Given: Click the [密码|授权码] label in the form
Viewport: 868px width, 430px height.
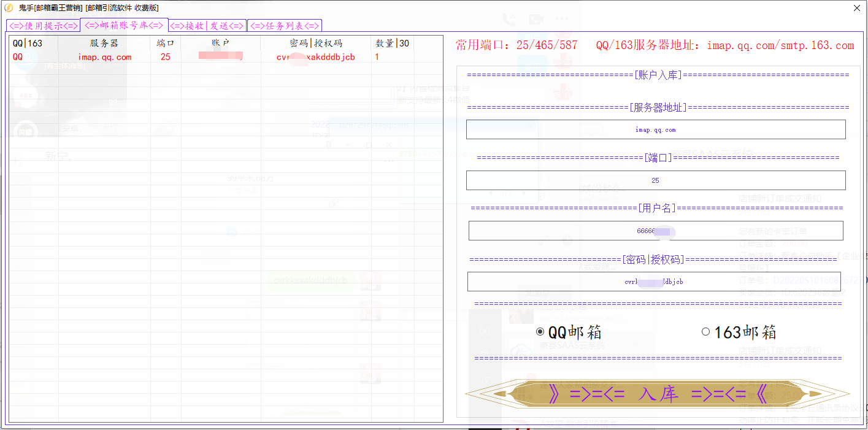Looking at the screenshot, I should (x=653, y=259).
